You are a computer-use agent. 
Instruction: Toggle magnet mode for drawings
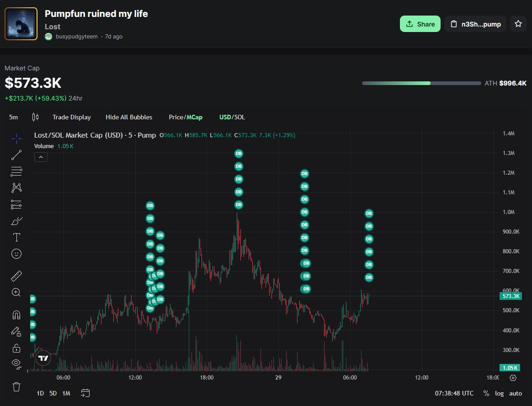pyautogui.click(x=16, y=315)
